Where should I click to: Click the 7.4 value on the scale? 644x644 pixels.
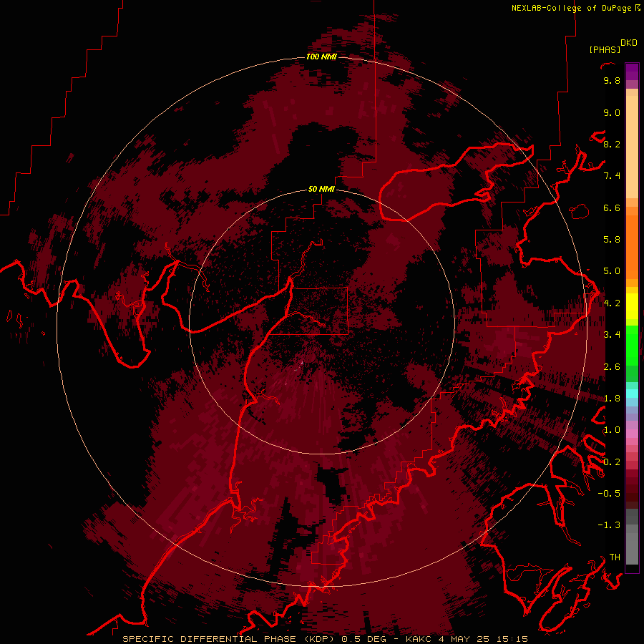[x=612, y=176]
